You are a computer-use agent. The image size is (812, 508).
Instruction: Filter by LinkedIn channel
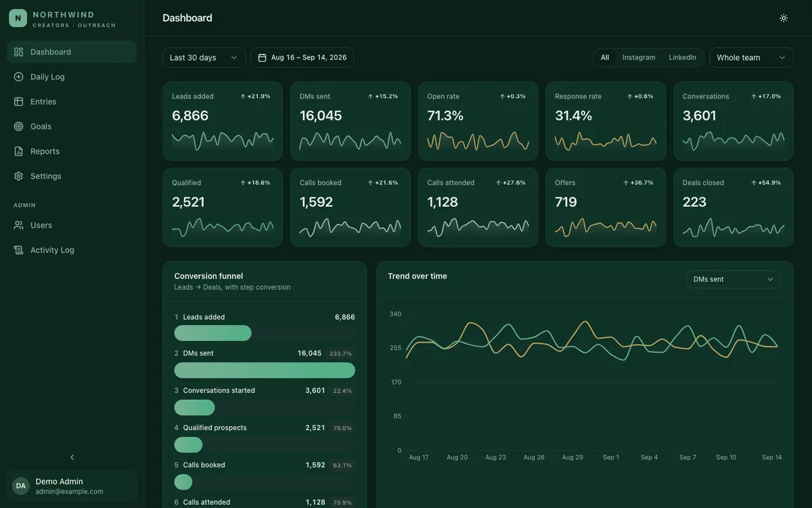pos(682,58)
